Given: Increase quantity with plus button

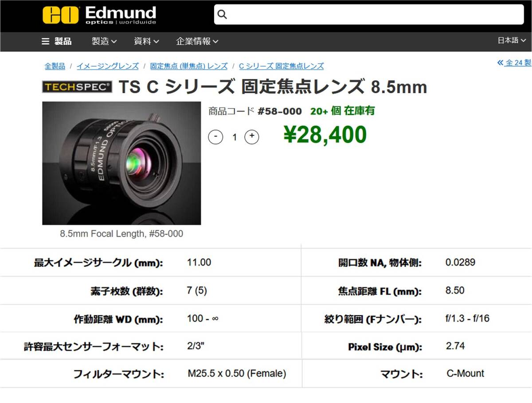Looking at the screenshot, I should coord(252,137).
